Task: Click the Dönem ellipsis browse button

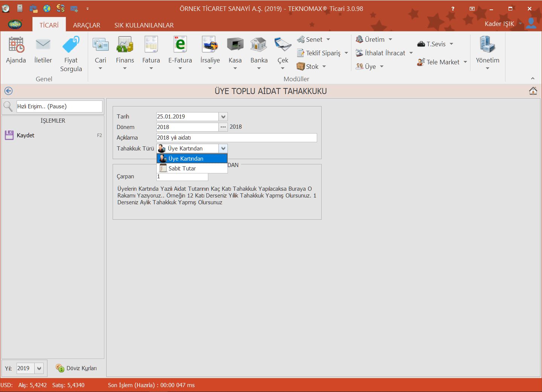Action: (223, 127)
